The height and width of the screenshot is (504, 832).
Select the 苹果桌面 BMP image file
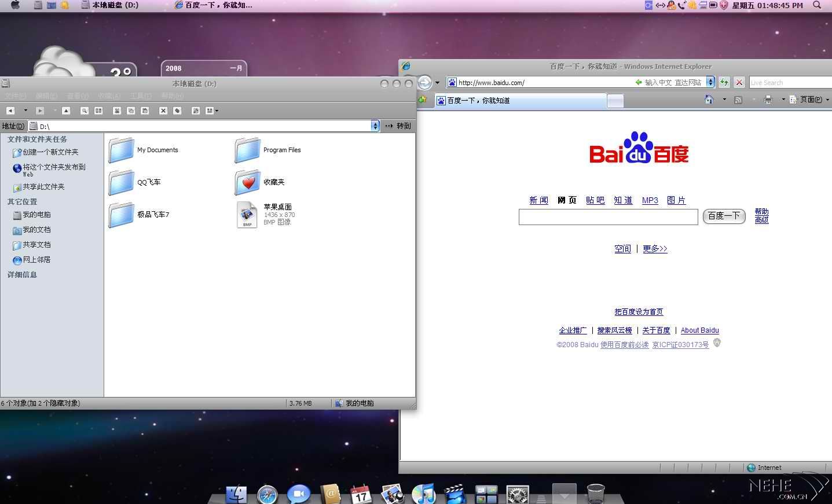(266, 215)
